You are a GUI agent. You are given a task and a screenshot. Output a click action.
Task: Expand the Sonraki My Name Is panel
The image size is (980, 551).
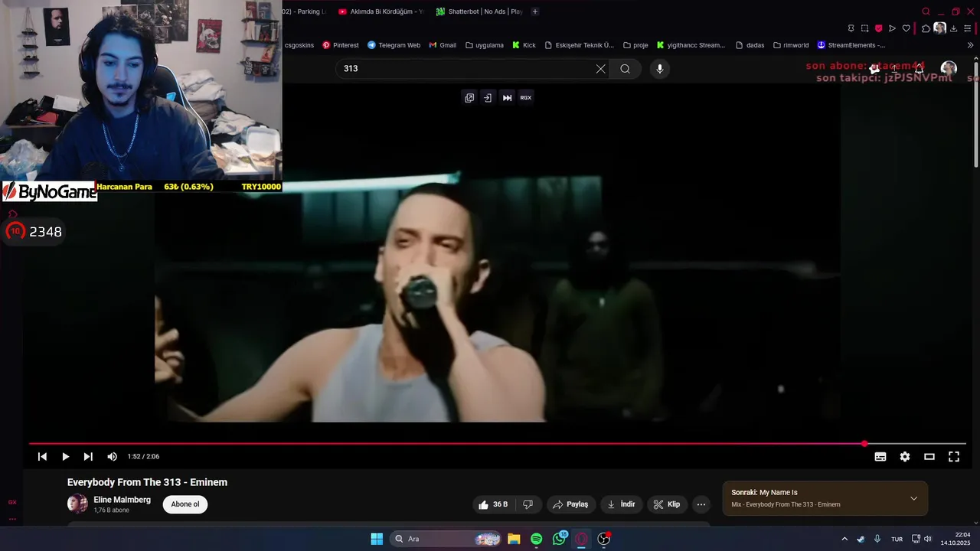[913, 498]
